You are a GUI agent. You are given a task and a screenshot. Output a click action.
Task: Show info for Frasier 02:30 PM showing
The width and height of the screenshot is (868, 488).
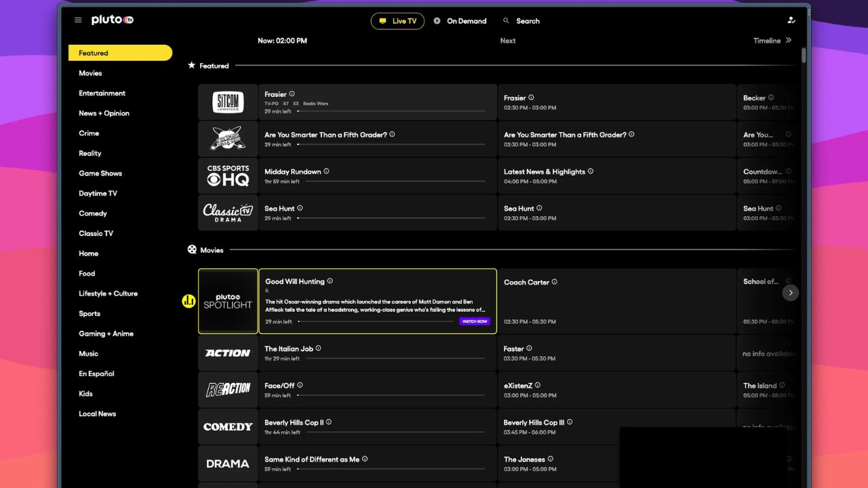[x=531, y=98]
